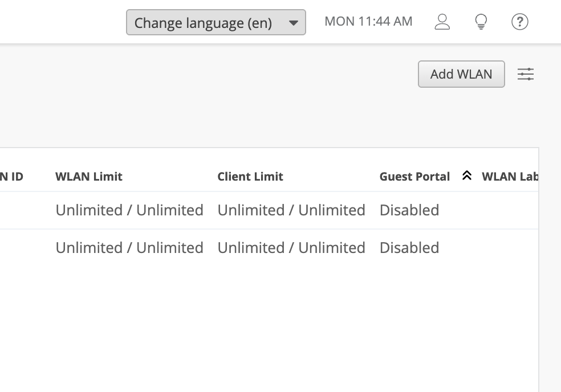Sort by Guest Portal column header
561x392 pixels.
click(414, 176)
